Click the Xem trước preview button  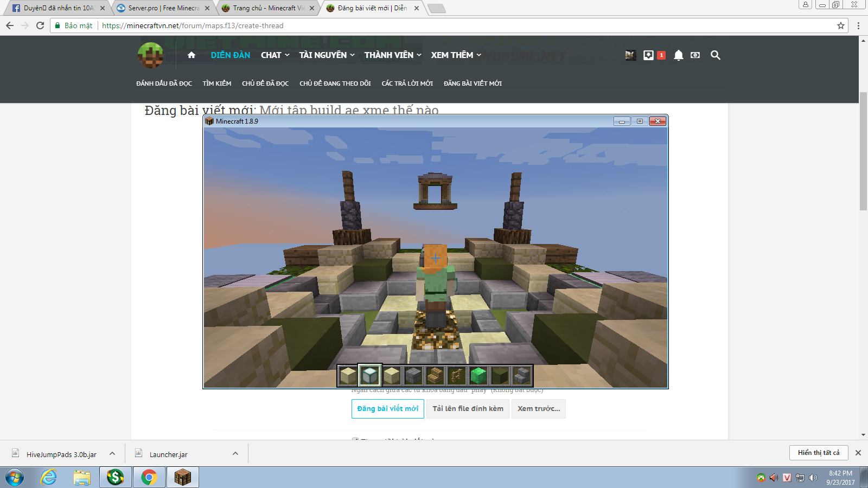tap(539, 409)
